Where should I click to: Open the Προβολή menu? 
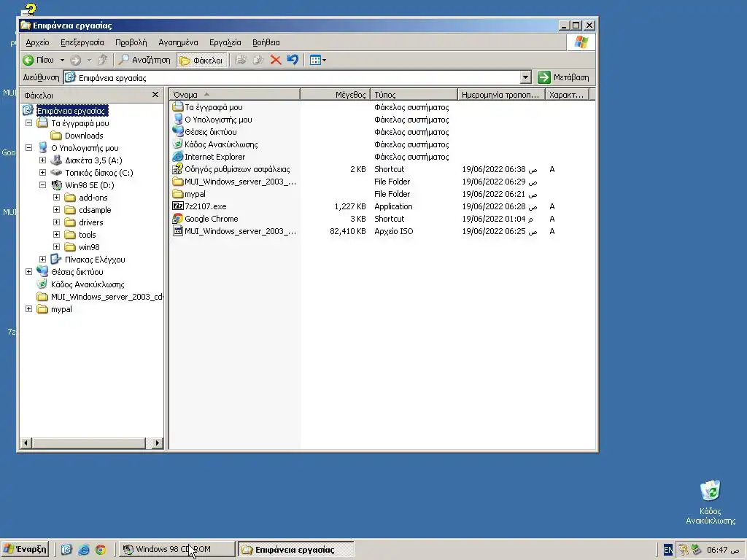coord(131,42)
